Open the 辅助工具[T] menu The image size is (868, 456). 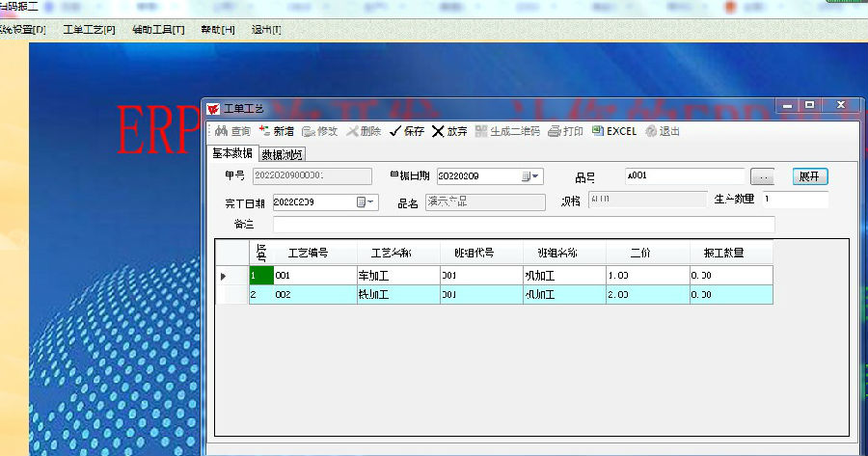157,30
